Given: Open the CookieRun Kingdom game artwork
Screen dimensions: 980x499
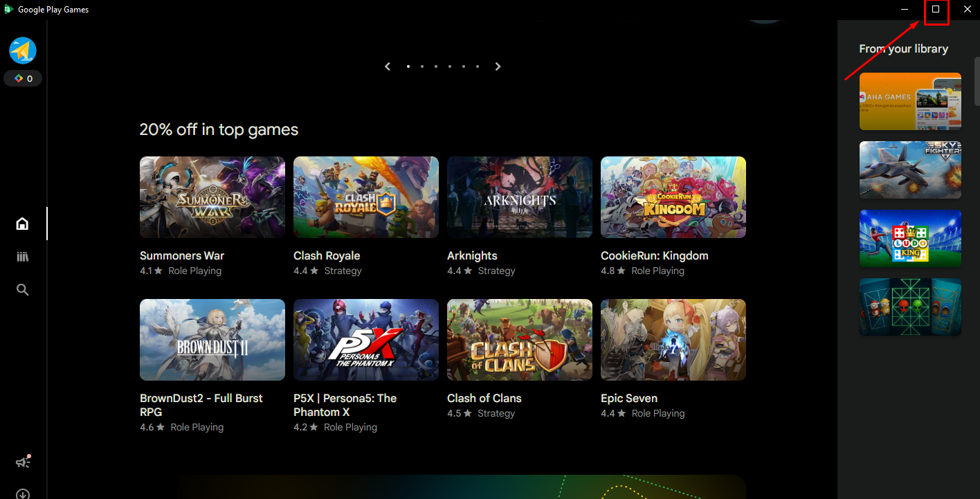Looking at the screenshot, I should click(673, 197).
